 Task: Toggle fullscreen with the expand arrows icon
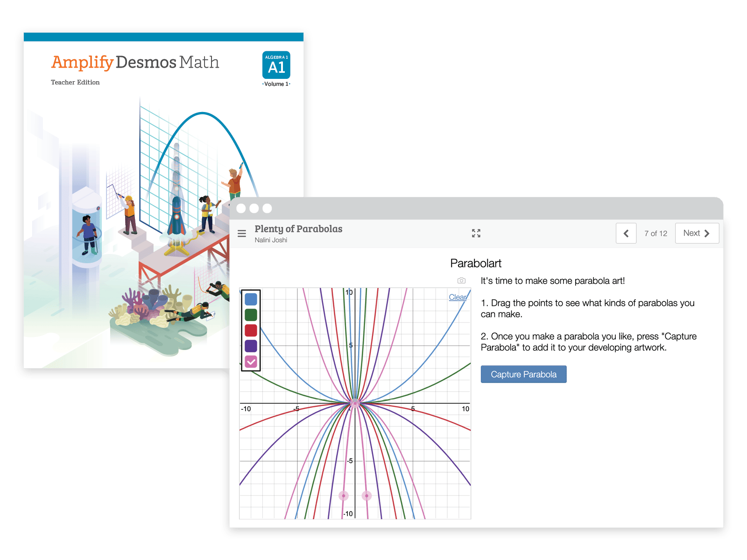[x=476, y=233]
